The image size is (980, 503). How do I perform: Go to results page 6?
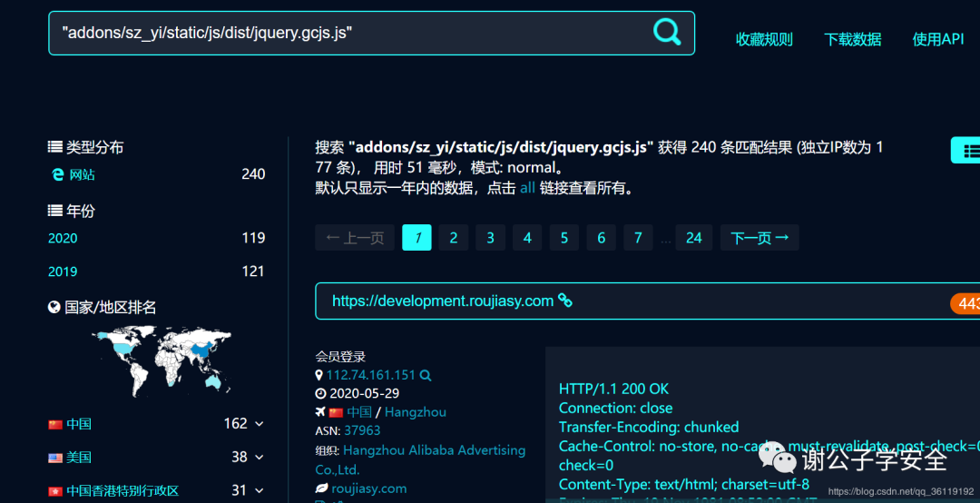click(602, 238)
